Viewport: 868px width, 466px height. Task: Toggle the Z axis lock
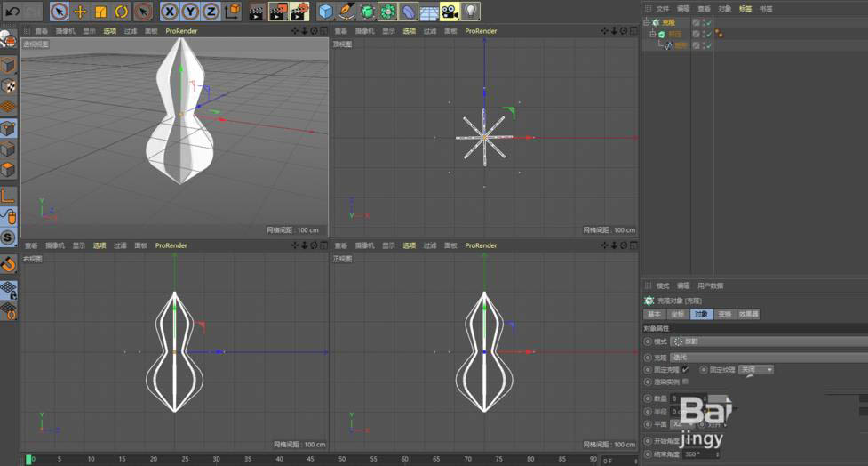(211, 12)
